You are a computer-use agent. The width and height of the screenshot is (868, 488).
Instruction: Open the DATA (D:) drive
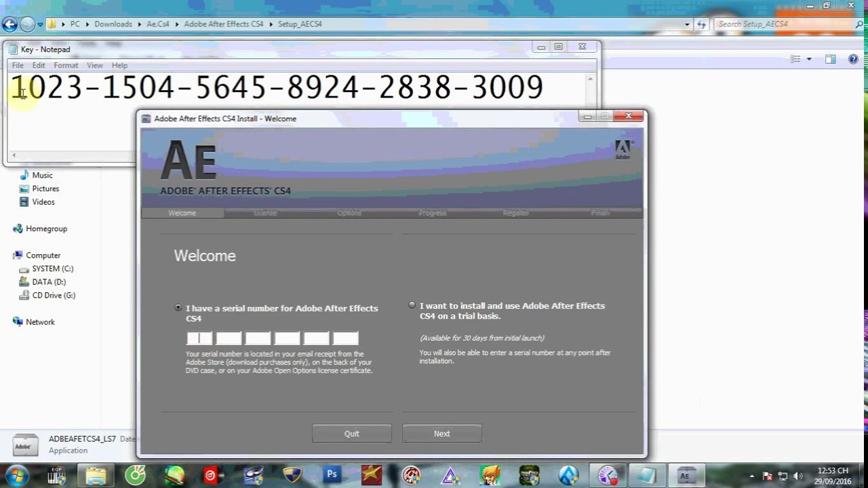pyautogui.click(x=49, y=282)
